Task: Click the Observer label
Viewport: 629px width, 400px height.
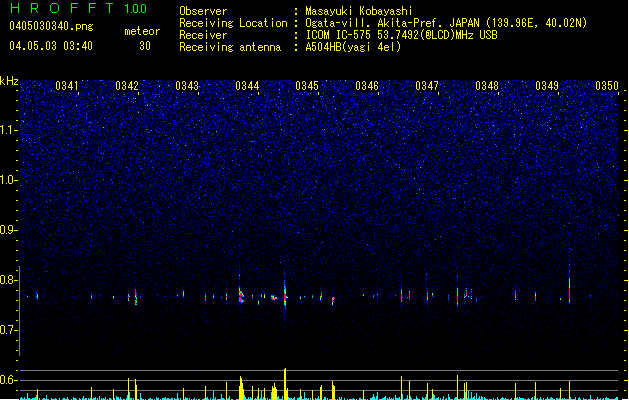Action: point(203,11)
